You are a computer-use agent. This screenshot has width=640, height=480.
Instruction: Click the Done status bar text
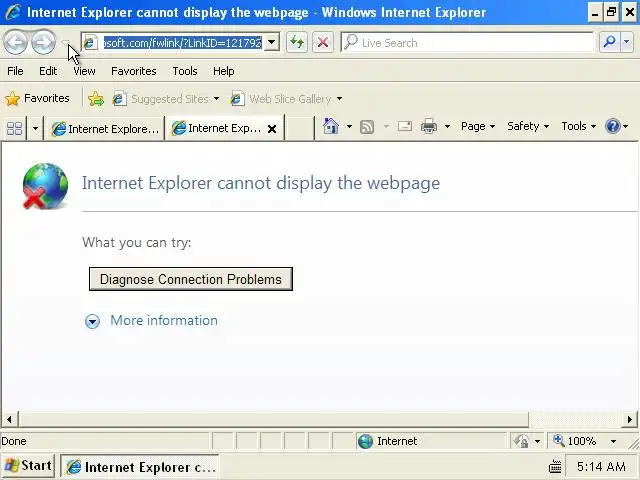[x=14, y=441]
